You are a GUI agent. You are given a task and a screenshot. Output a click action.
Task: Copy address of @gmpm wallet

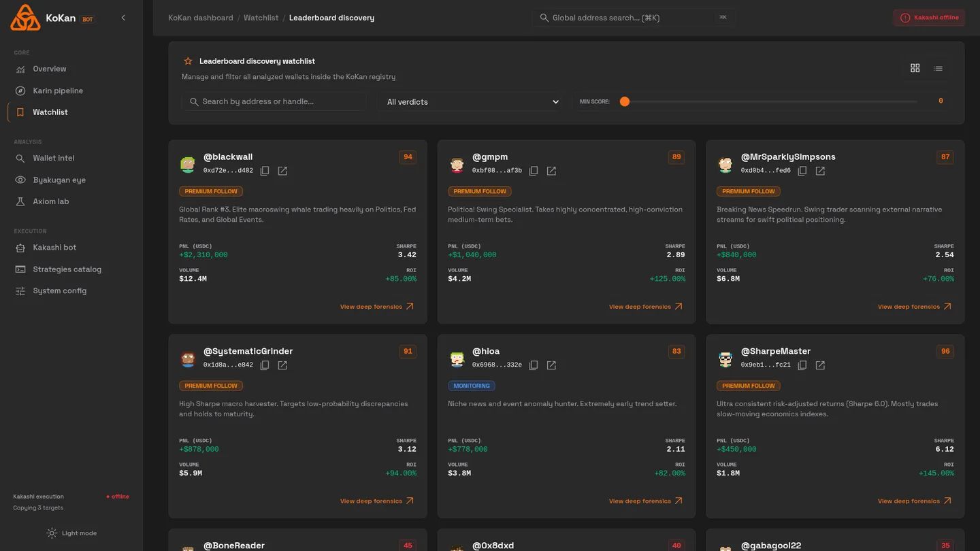(x=534, y=171)
